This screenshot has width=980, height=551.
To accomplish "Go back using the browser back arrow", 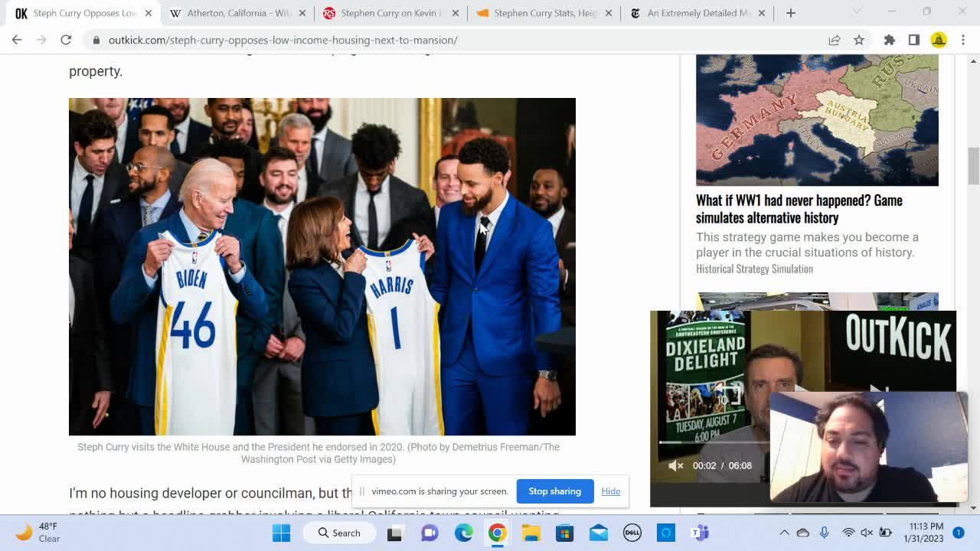I will (x=17, y=40).
